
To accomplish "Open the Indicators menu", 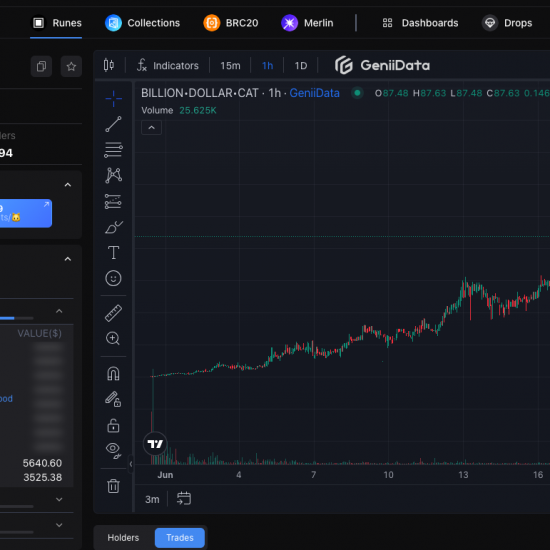I will (x=168, y=66).
